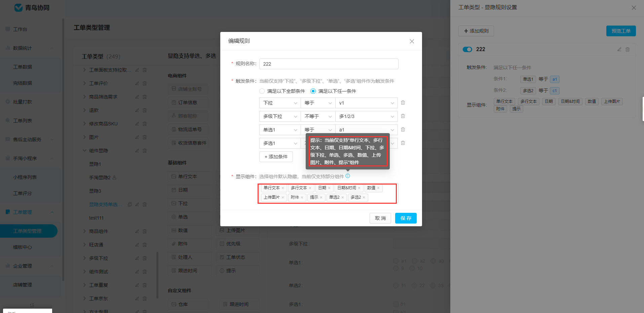Viewport: 644px width, 313px height.
Task: Remove the 单选2 tag
Action: 343,197
